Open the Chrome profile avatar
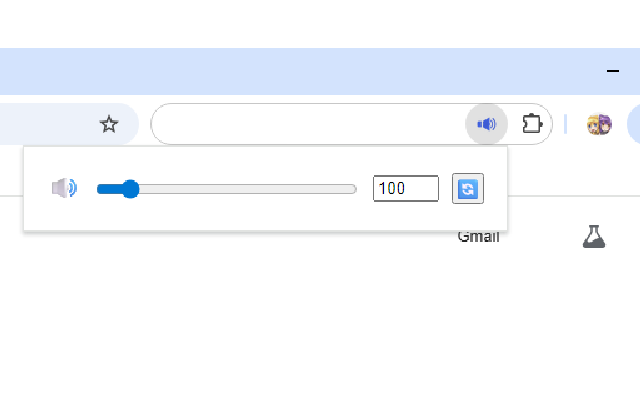The height and width of the screenshot is (400, 640). (x=599, y=124)
